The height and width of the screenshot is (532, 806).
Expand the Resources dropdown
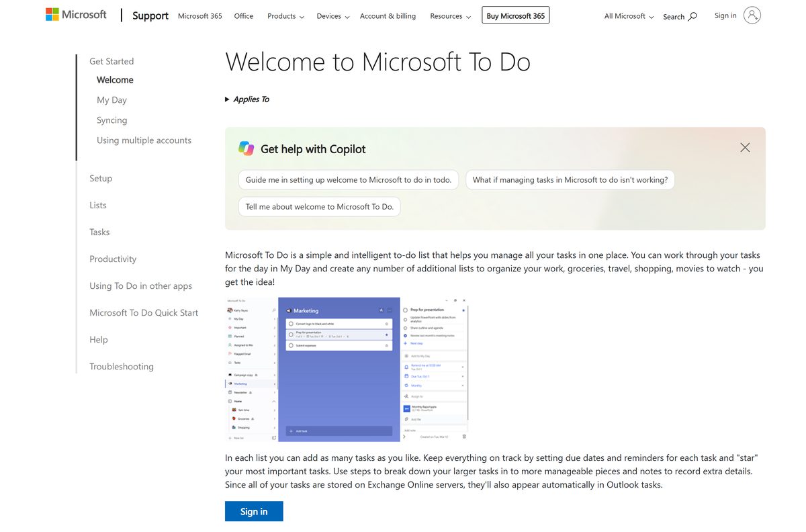point(450,16)
